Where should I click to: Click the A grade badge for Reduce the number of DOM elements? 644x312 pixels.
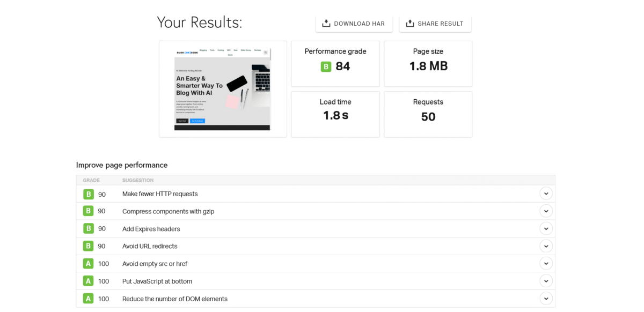(88, 299)
